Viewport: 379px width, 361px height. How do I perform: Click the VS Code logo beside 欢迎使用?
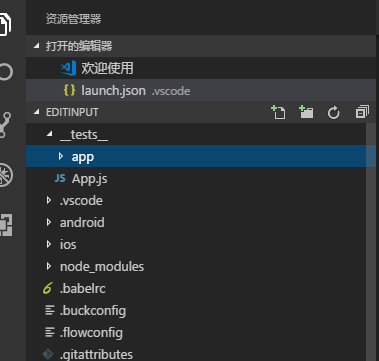[69, 68]
